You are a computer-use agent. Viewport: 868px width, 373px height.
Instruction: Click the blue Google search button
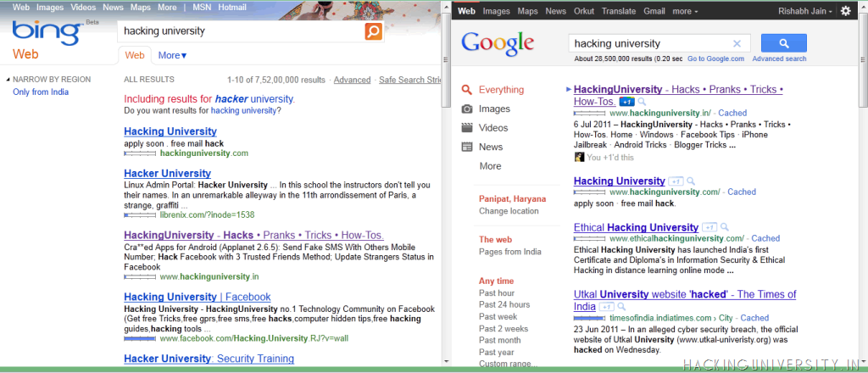click(784, 43)
